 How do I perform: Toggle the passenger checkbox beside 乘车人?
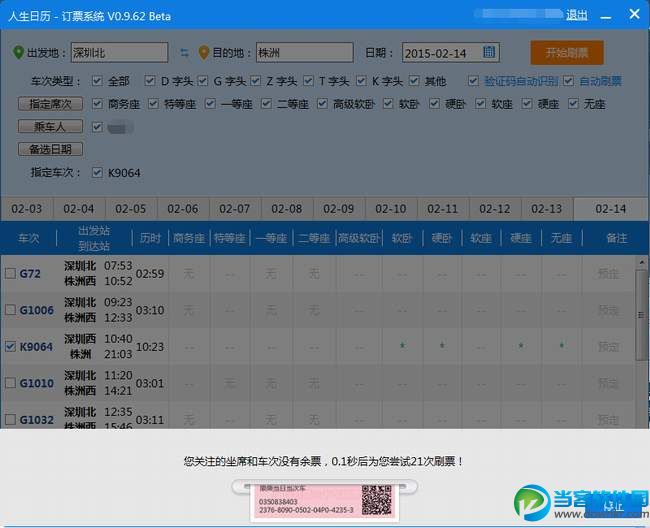click(x=97, y=127)
